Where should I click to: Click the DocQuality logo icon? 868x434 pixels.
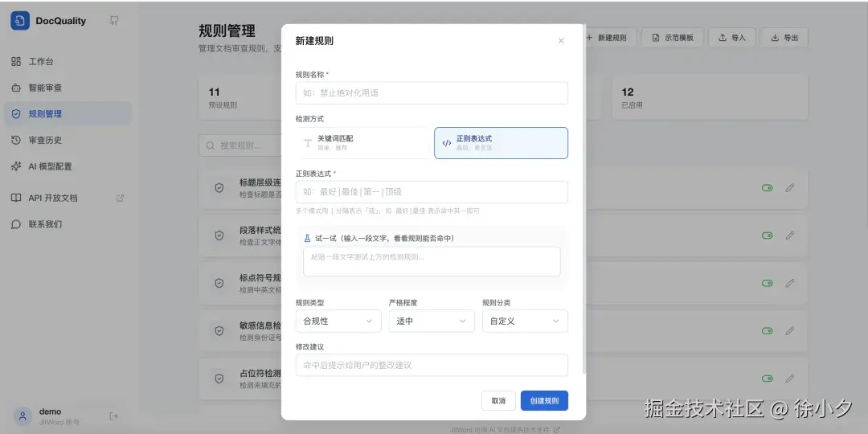coord(20,21)
